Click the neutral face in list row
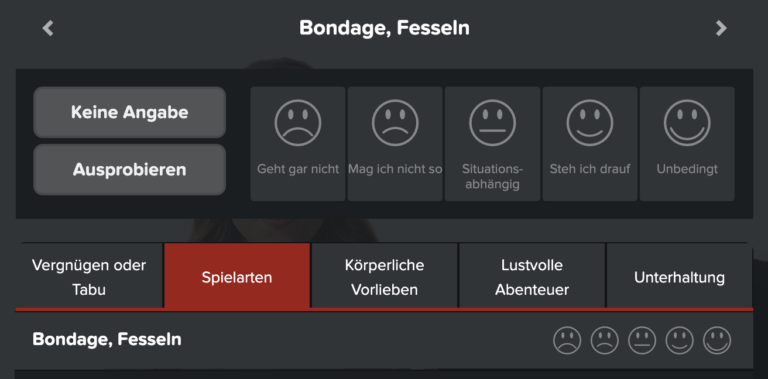Screen dimensions: 768x379 click(x=642, y=340)
